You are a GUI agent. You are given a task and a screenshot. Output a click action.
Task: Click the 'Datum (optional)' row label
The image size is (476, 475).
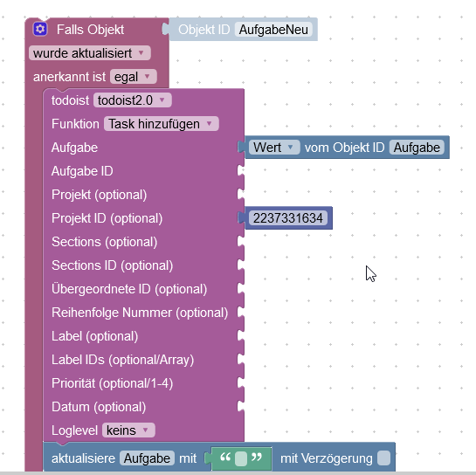99,407
